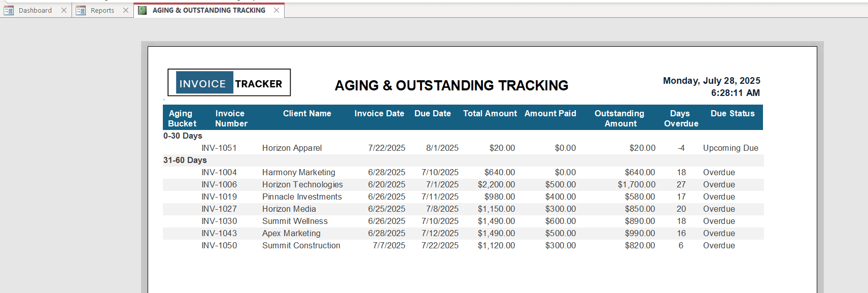
Task: Click Overdue status for INV-1004
Action: (719, 172)
